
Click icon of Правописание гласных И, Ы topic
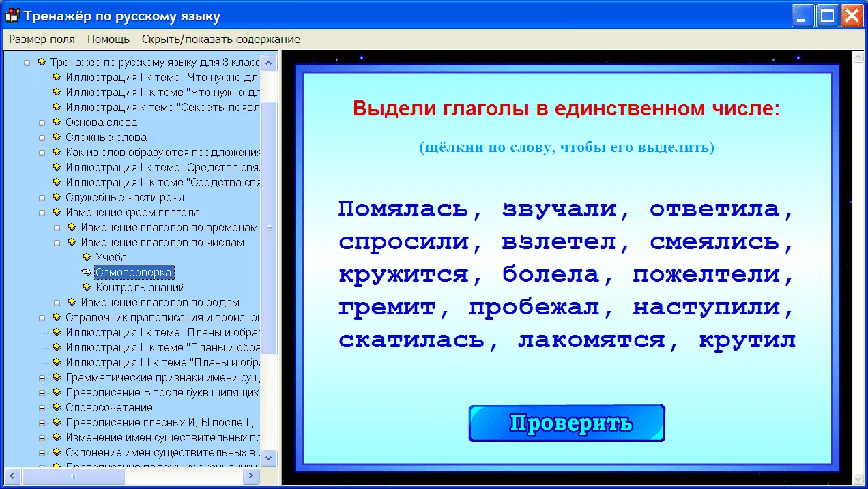point(56,422)
